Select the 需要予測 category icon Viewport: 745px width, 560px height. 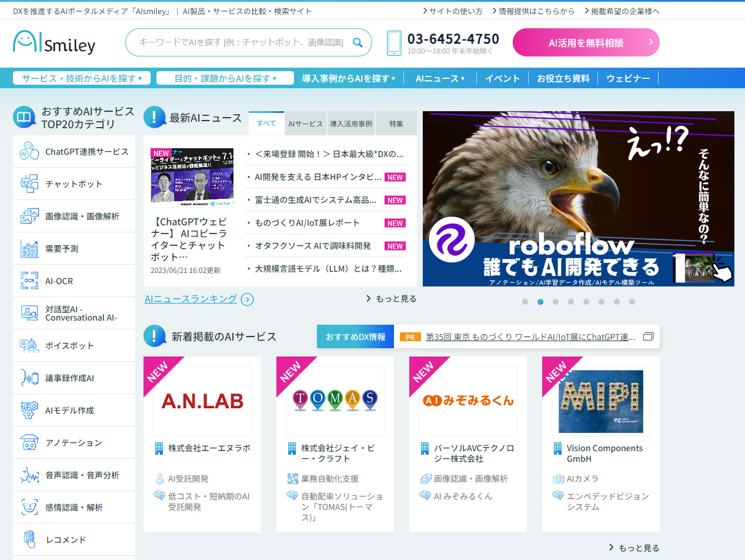coord(29,248)
